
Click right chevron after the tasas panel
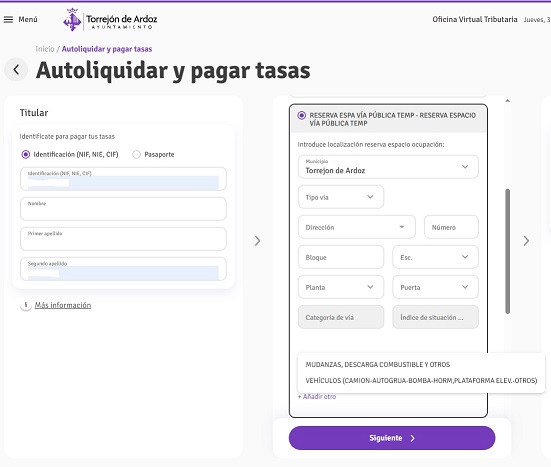coord(526,241)
